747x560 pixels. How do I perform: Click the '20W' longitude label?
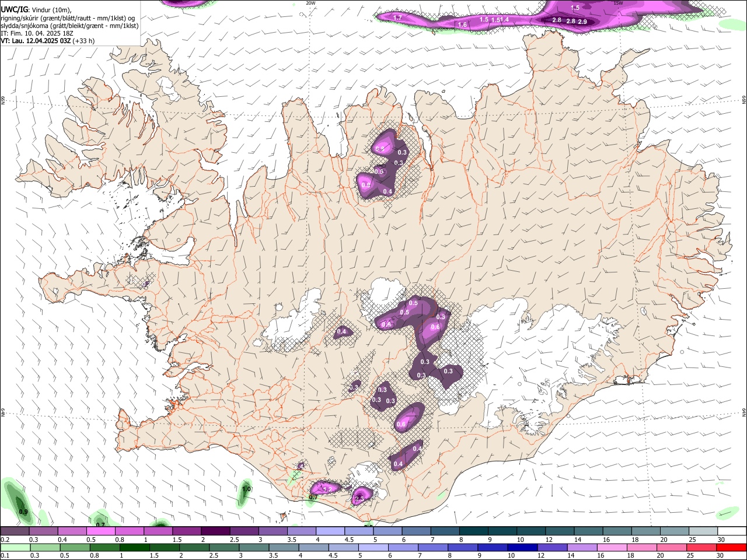[310, 3]
